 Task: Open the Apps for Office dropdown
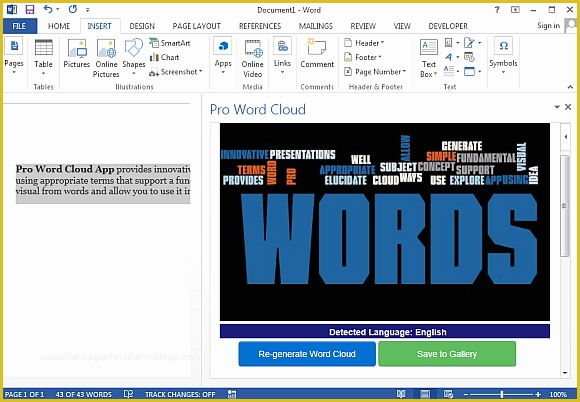coord(223,55)
